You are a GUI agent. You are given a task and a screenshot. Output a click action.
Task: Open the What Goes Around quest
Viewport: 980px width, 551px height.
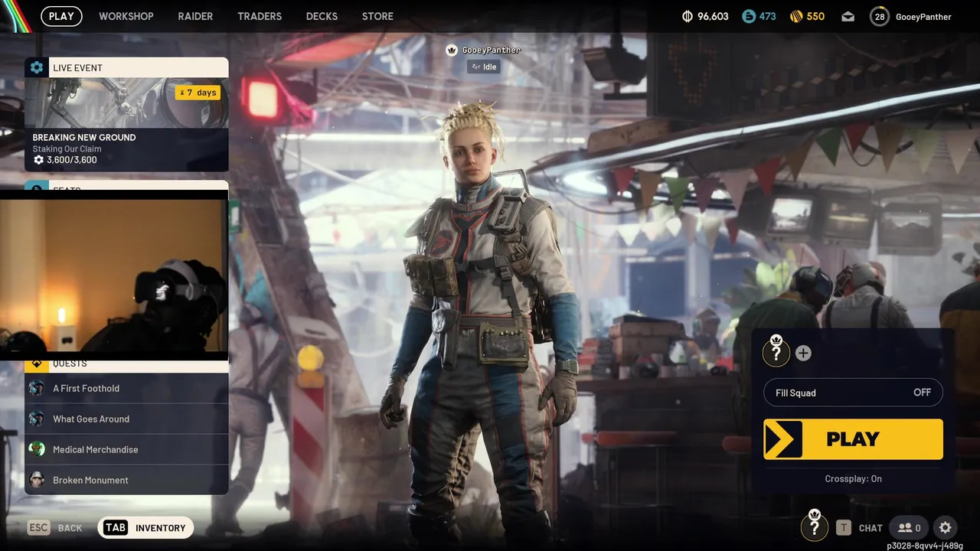126,419
